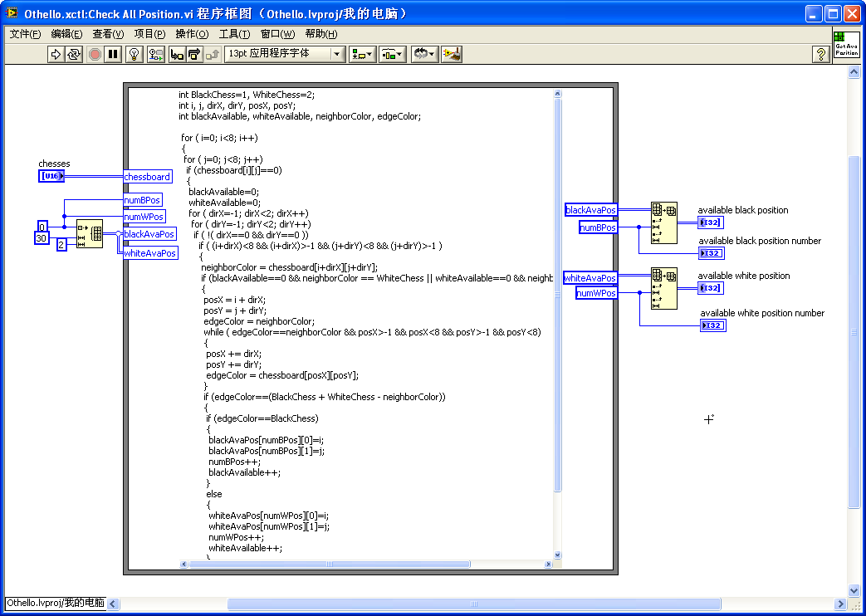Screen dimensions: 866x616
Task: Open the Reorder dropdown in the toolbar
Action: [424, 54]
